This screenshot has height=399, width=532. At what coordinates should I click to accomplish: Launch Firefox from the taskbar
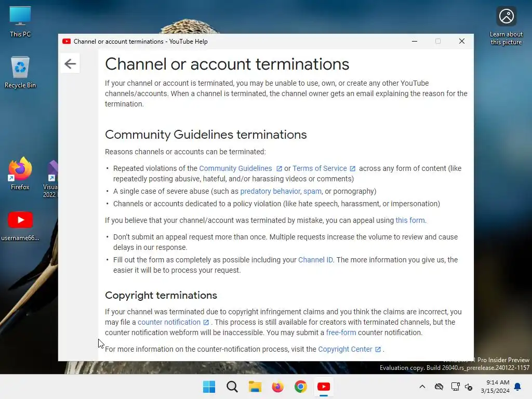coord(277,387)
